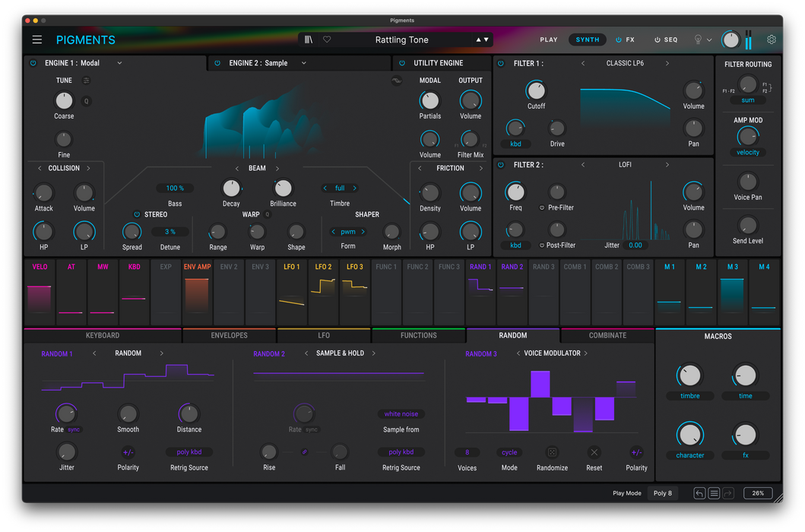
Task: Click the SEQ view button
Action: 666,40
